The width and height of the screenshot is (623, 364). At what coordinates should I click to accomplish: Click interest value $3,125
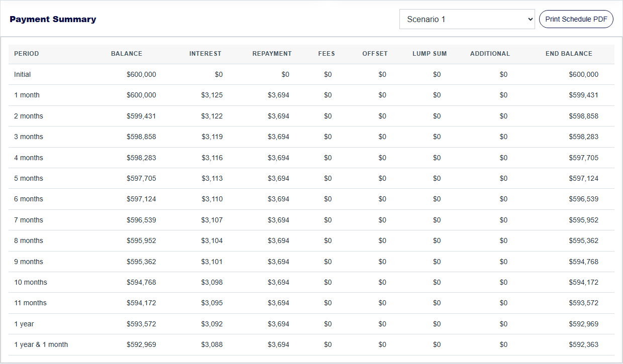(212, 95)
